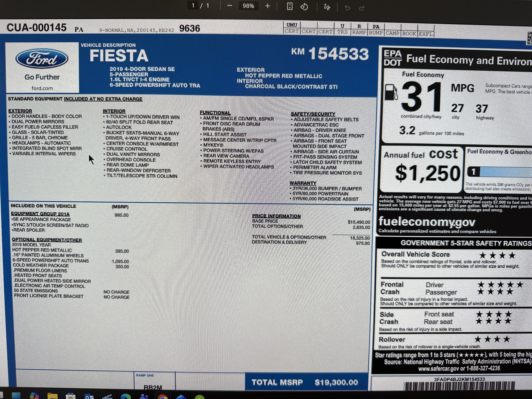Click the 27 city MPG value

pos(457,108)
